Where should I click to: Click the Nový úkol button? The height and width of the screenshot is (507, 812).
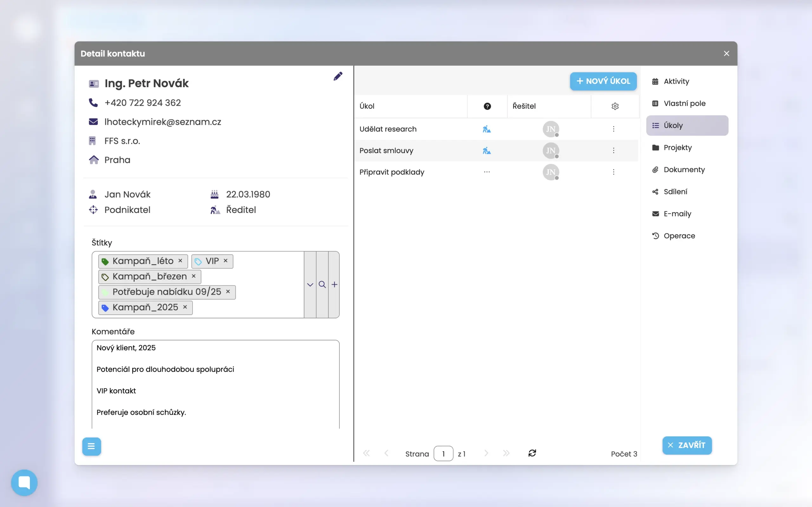[603, 81]
